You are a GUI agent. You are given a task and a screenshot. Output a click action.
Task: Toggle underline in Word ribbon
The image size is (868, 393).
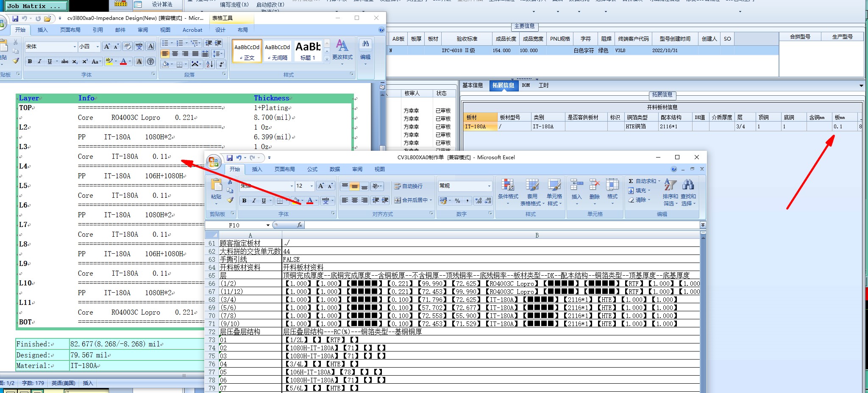50,61
